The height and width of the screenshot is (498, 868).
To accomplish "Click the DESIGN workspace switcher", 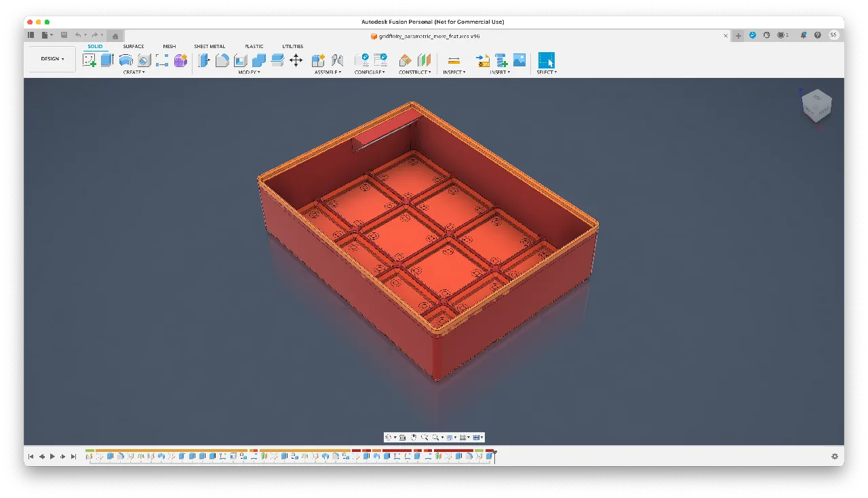I will (51, 58).
